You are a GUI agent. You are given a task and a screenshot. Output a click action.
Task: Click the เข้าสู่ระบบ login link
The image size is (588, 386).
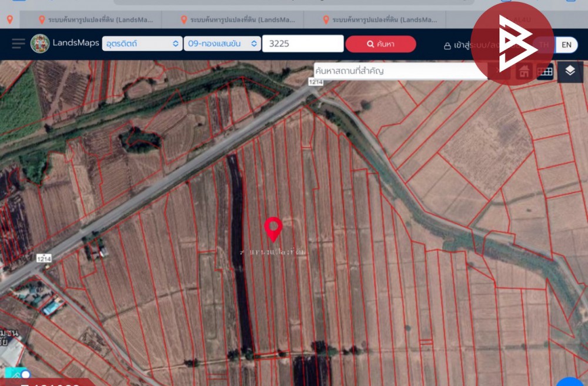pyautogui.click(x=470, y=45)
